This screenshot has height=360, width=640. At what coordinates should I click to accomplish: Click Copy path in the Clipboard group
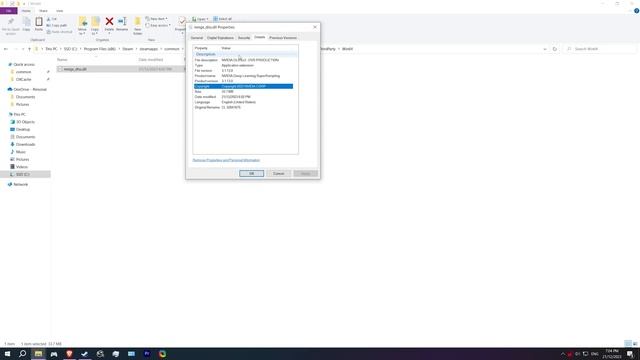(x=57, y=25)
